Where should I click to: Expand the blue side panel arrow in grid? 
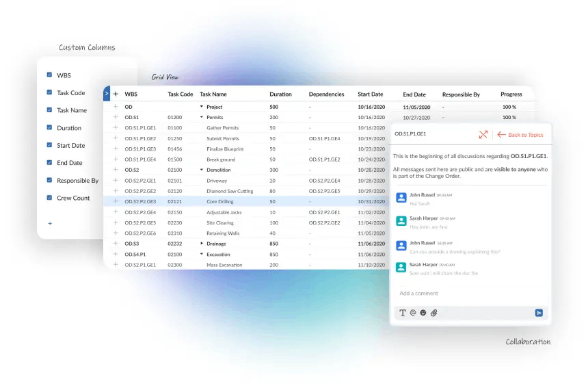107,94
